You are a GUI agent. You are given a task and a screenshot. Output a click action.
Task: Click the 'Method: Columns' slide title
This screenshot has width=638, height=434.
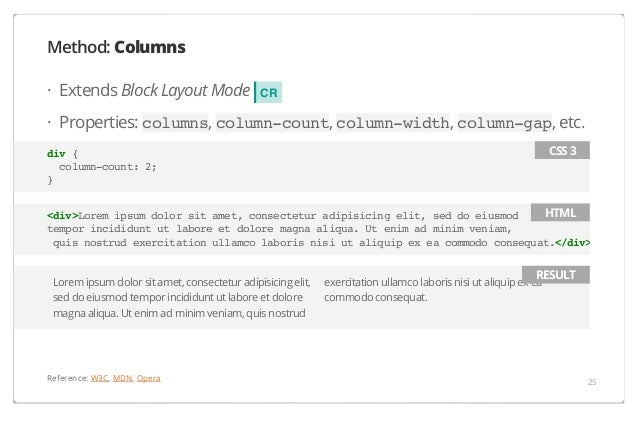click(116, 47)
